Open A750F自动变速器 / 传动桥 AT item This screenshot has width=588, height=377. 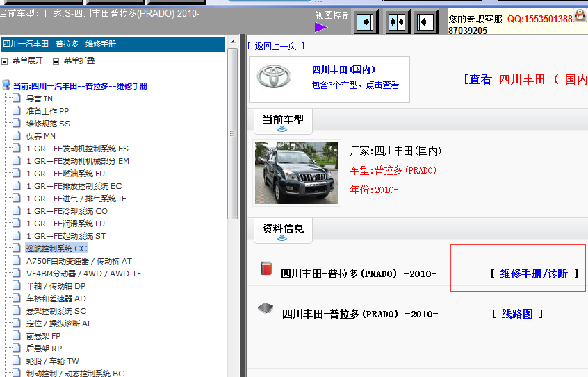[x=79, y=261]
